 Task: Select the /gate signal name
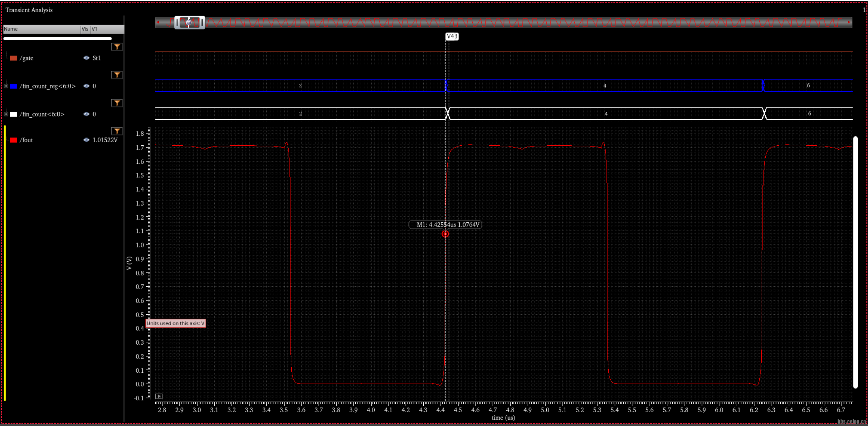click(26, 58)
